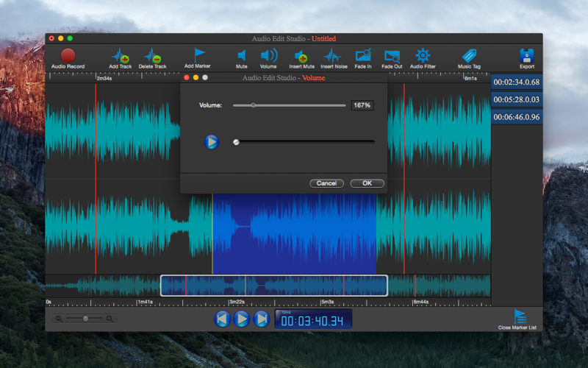Play the volume preview in dialog
The image size is (588, 368).
pyautogui.click(x=212, y=142)
